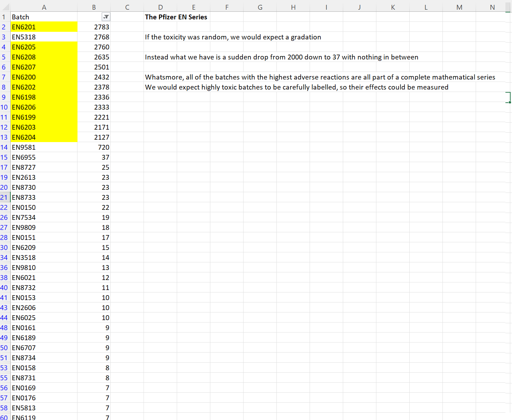This screenshot has width=512, height=420.
Task: Click the select-all corner triangle
Action: click(x=6, y=7)
